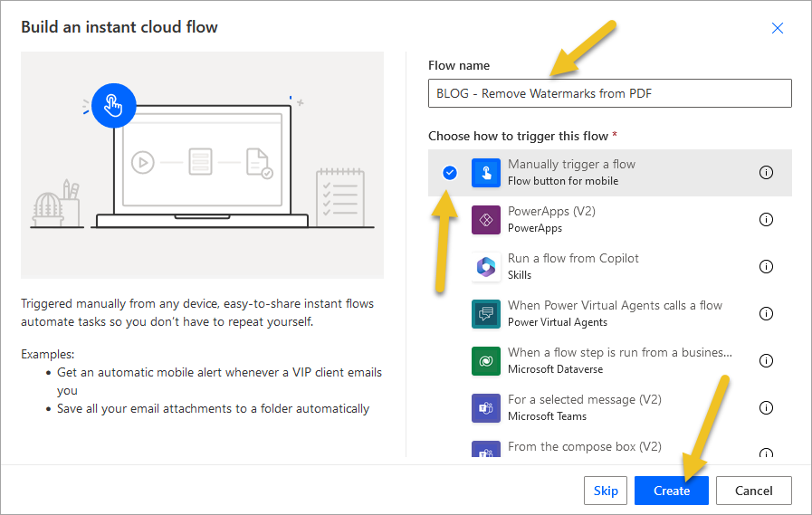The height and width of the screenshot is (515, 812).
Task: Toggle the Manually trigger a flow checkmark
Action: click(x=450, y=172)
